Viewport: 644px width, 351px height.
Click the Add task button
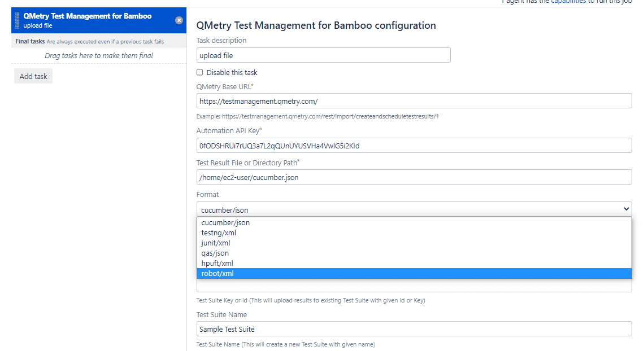tap(33, 76)
